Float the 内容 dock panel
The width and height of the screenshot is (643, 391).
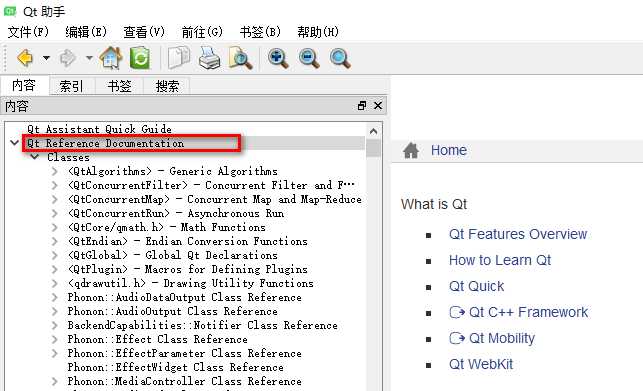[362, 106]
